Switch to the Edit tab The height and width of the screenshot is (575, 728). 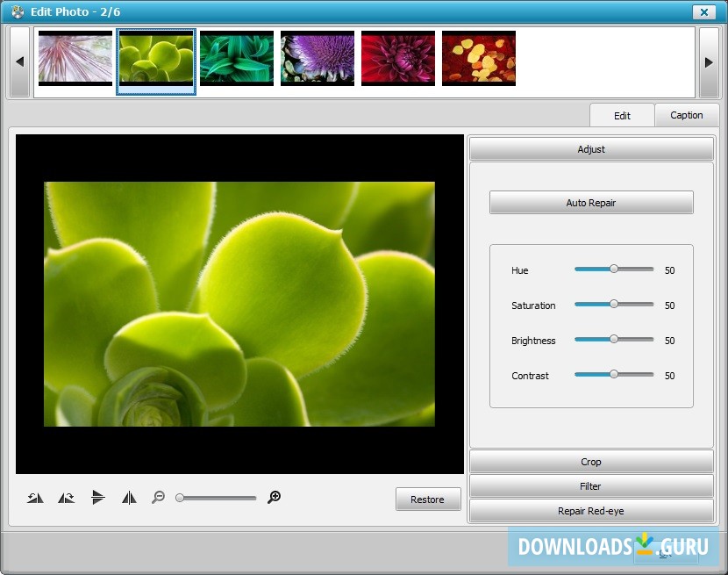click(622, 115)
